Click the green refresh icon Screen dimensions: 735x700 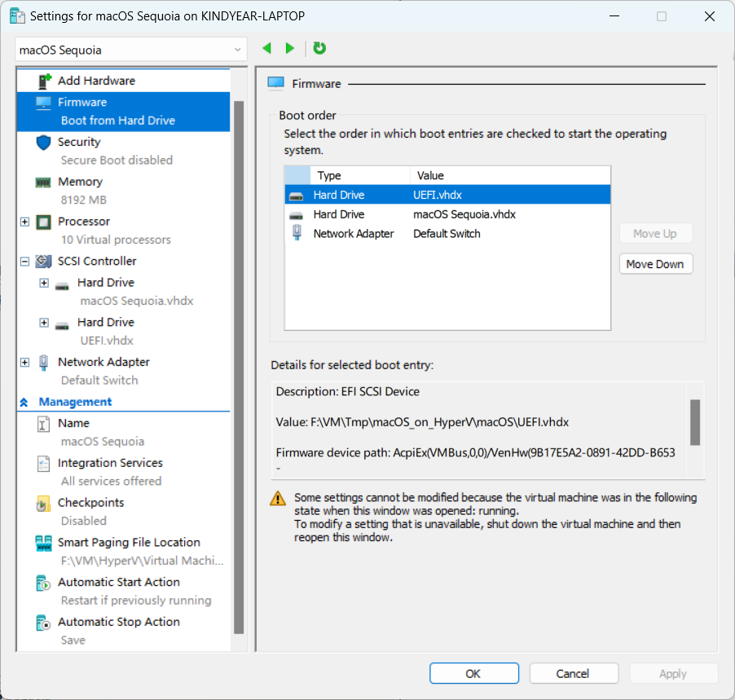319,48
